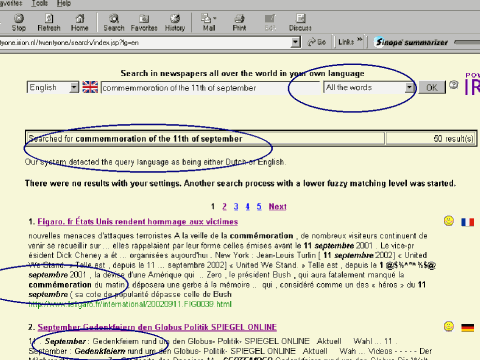
Task: Click the smiley icon beside Spiegel result
Action: pos(449,326)
